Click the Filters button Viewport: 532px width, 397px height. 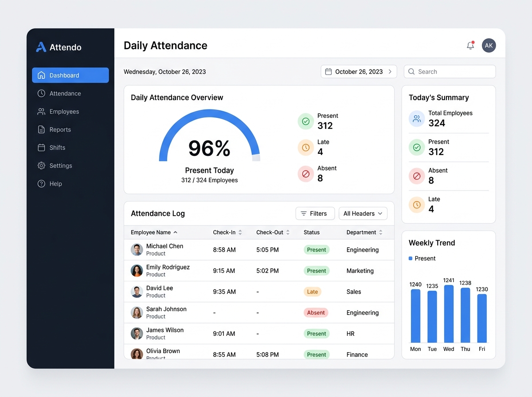pyautogui.click(x=315, y=214)
